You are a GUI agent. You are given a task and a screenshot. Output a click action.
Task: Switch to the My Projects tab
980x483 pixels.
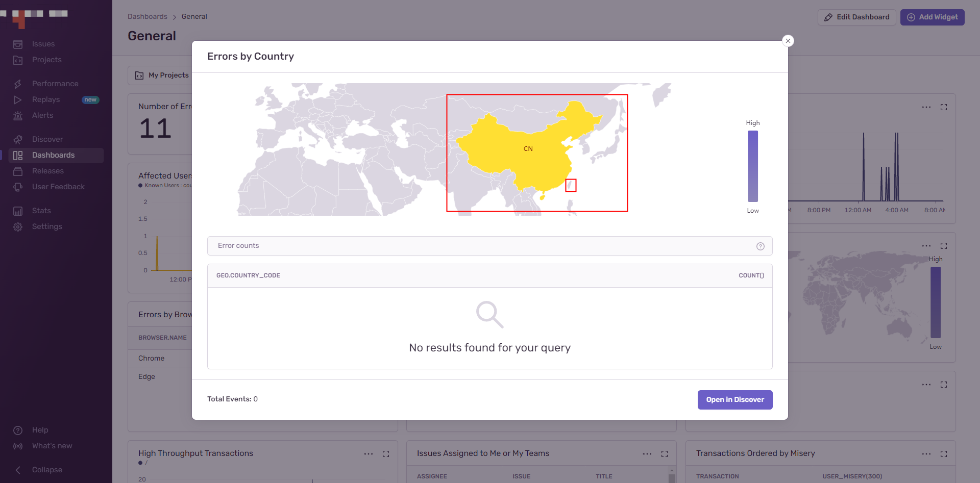(x=168, y=75)
